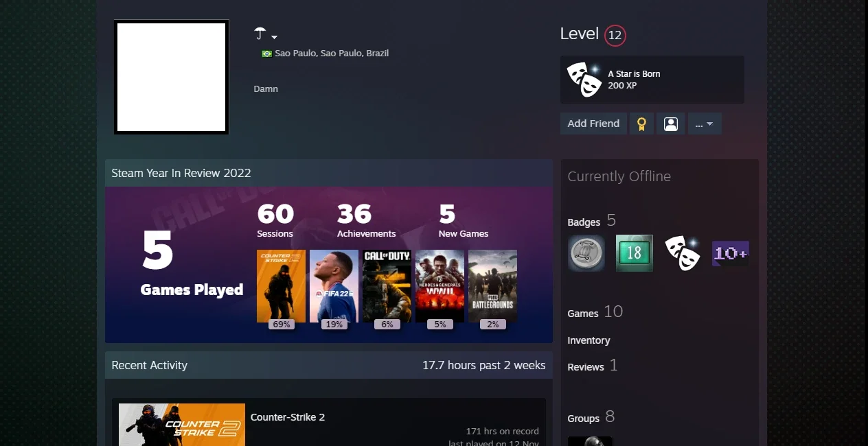Click the profile card icon button
Screen dimensions: 868x446
click(x=671, y=124)
